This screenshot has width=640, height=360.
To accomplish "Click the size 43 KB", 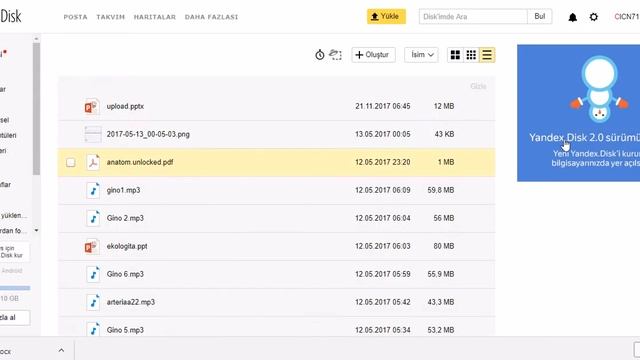I will coord(444,134).
